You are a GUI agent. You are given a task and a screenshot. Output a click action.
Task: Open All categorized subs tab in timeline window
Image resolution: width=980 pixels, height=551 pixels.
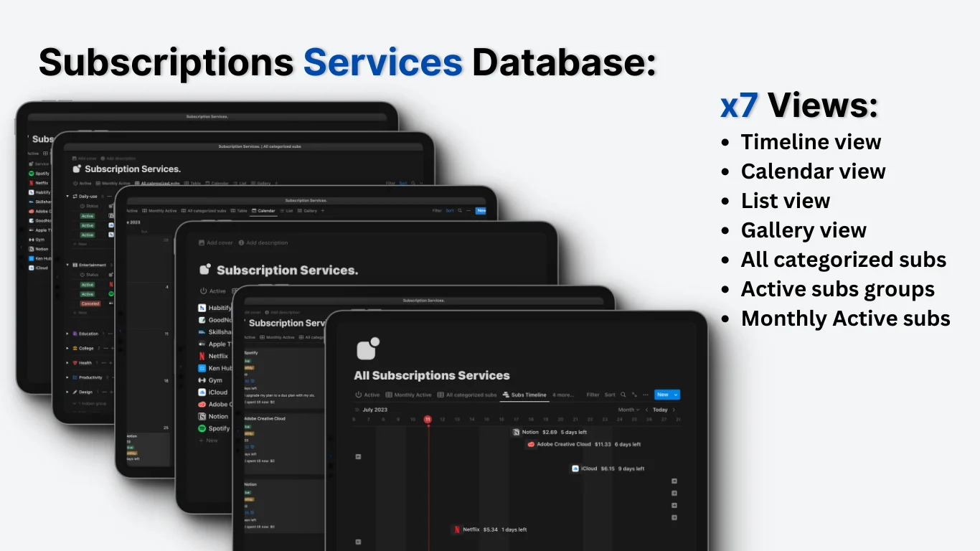(x=467, y=395)
